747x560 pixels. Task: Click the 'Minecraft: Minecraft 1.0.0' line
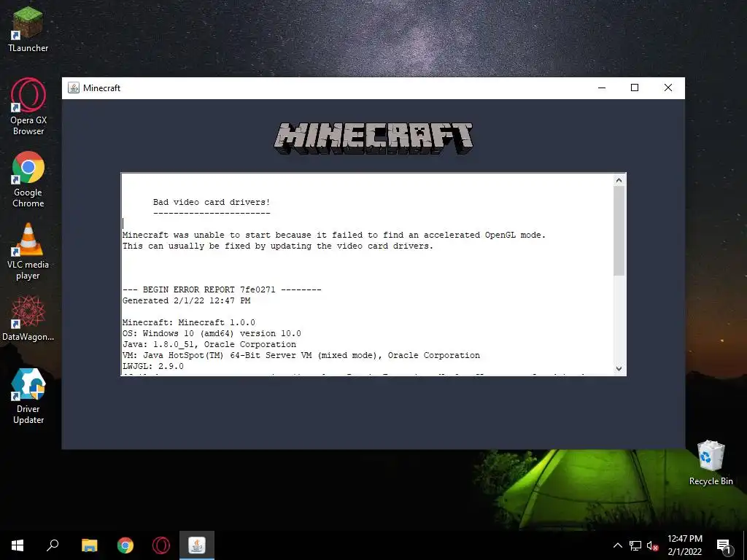(189, 322)
